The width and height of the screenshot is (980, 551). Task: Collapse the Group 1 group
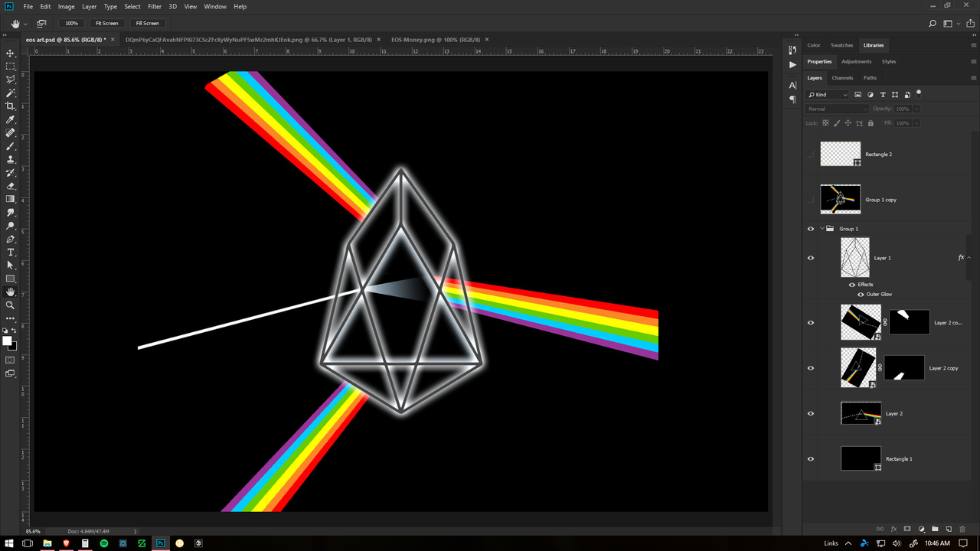click(x=822, y=228)
